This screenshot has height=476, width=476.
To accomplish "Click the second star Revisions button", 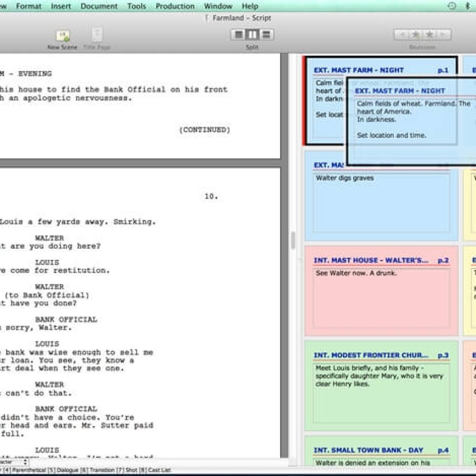I will coord(430,35).
